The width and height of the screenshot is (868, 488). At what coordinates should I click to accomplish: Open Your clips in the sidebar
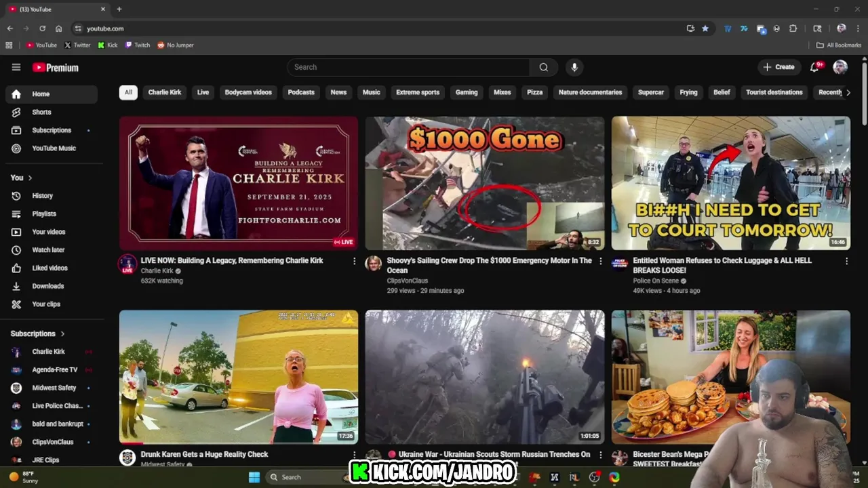(x=51, y=304)
